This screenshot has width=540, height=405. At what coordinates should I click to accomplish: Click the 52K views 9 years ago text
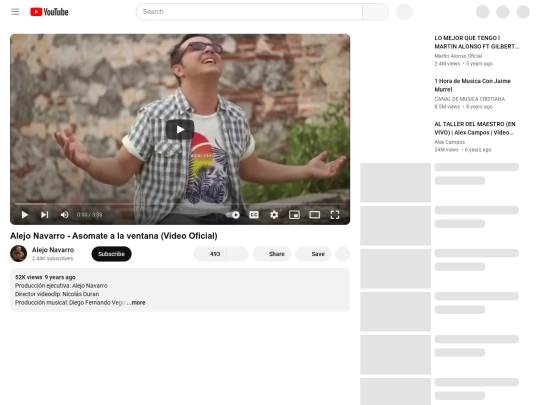click(45, 277)
